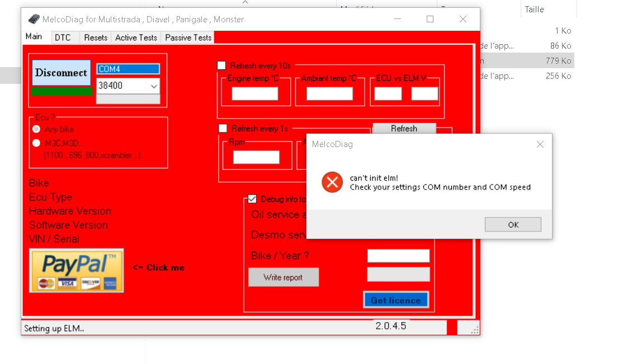Click the Get licence button
Viewport: 642px width, 364px height.
[396, 300]
